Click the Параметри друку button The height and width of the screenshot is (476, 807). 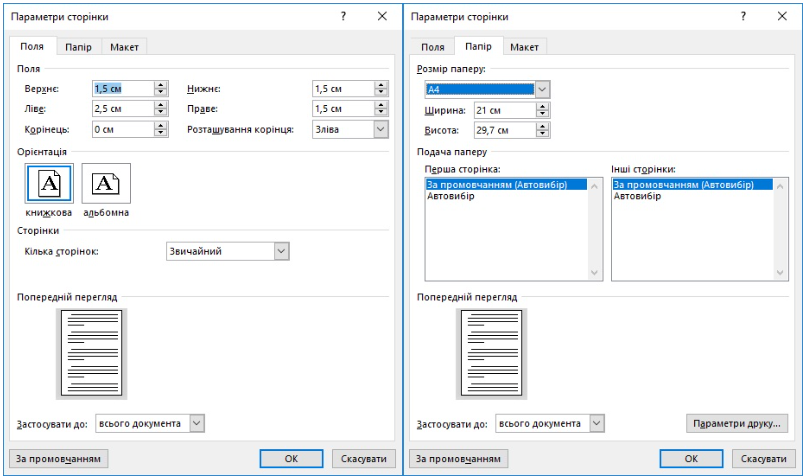[x=737, y=424]
